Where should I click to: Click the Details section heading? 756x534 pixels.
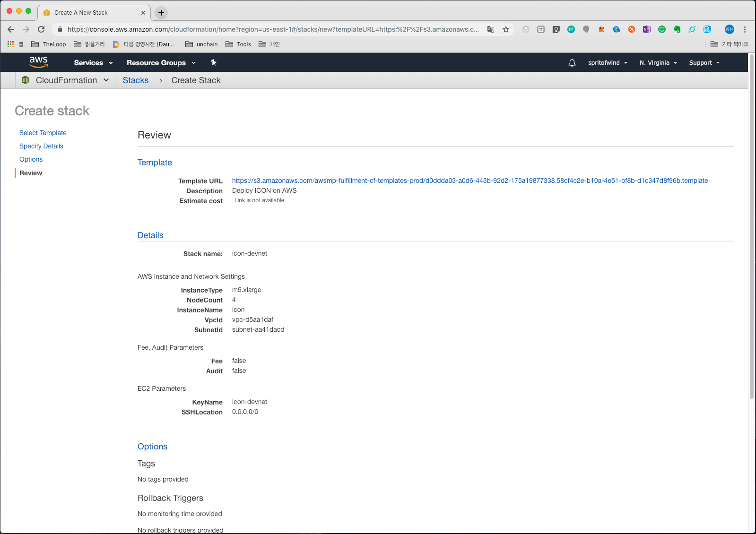pos(150,235)
